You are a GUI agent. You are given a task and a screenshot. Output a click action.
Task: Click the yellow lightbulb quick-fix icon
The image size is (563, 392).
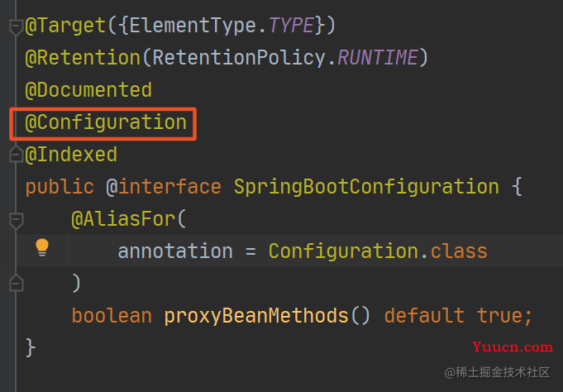coord(42,247)
